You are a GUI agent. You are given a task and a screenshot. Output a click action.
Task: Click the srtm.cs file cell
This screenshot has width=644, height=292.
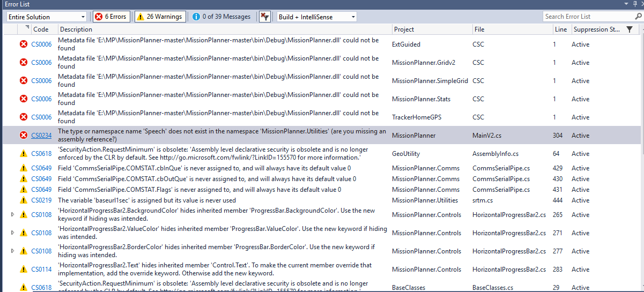click(483, 200)
